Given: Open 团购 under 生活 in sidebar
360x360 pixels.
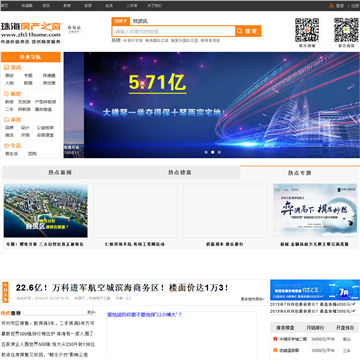Looking at the screenshot, I should tap(32, 154).
